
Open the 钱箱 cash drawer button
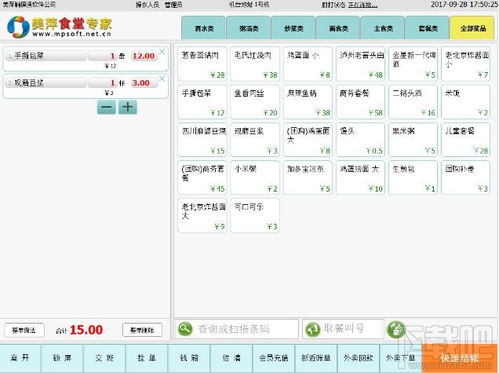tap(189, 358)
